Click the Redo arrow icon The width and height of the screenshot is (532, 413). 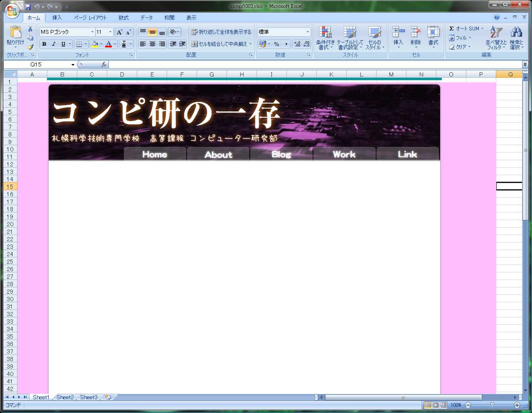tap(50, 7)
